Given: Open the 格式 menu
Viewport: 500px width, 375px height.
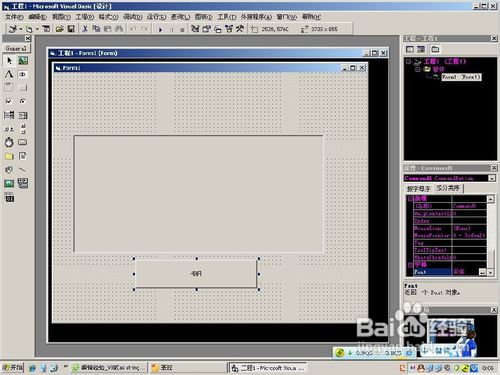Looking at the screenshot, I should coord(108,16).
